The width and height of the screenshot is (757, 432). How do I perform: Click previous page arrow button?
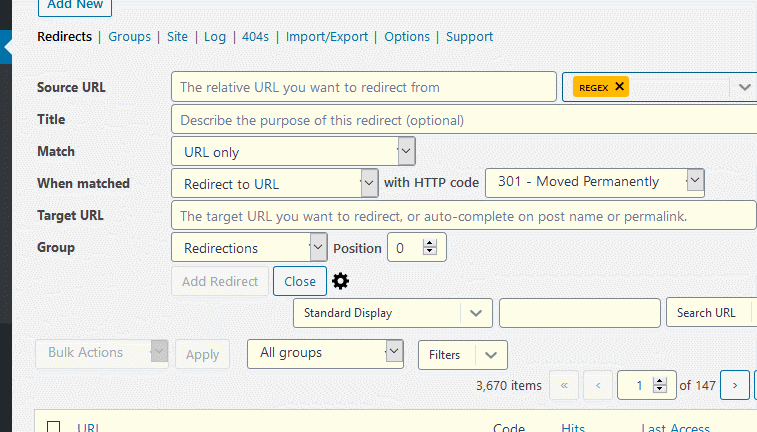[598, 385]
